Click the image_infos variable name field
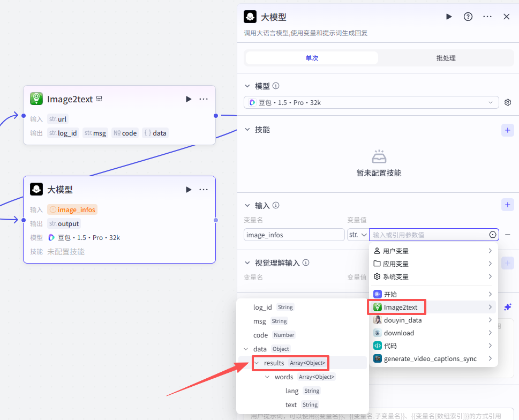This screenshot has height=420, width=519. pos(294,235)
